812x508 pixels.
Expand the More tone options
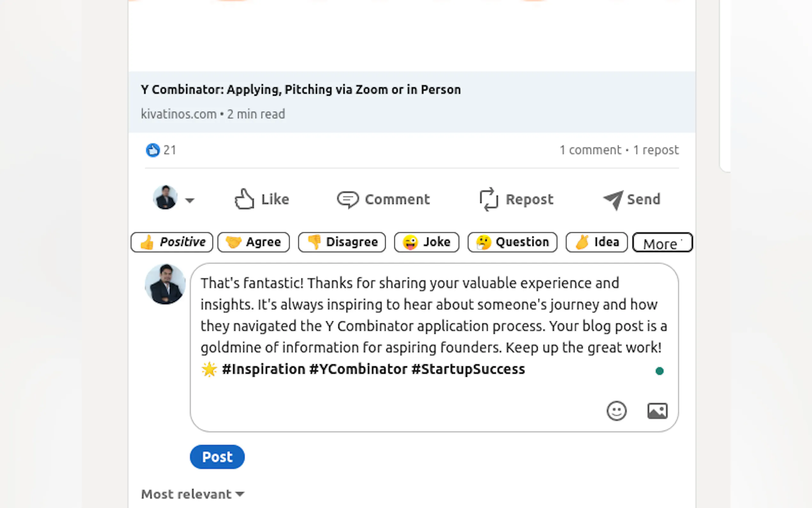point(662,243)
